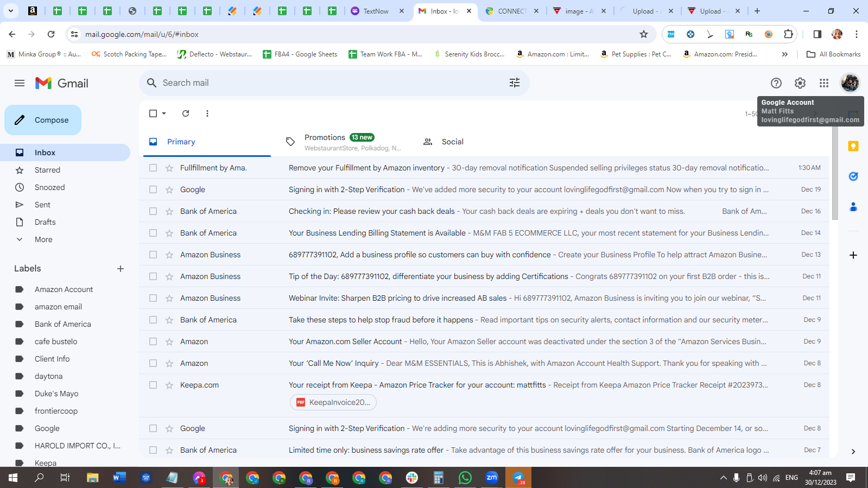The height and width of the screenshot is (488, 868).
Task: Reload the Gmail page
Action: click(x=51, y=34)
